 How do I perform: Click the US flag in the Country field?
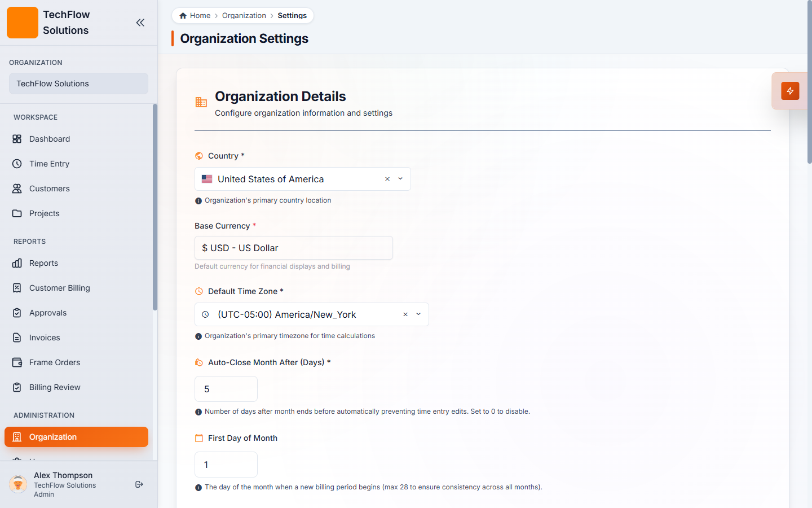point(207,179)
